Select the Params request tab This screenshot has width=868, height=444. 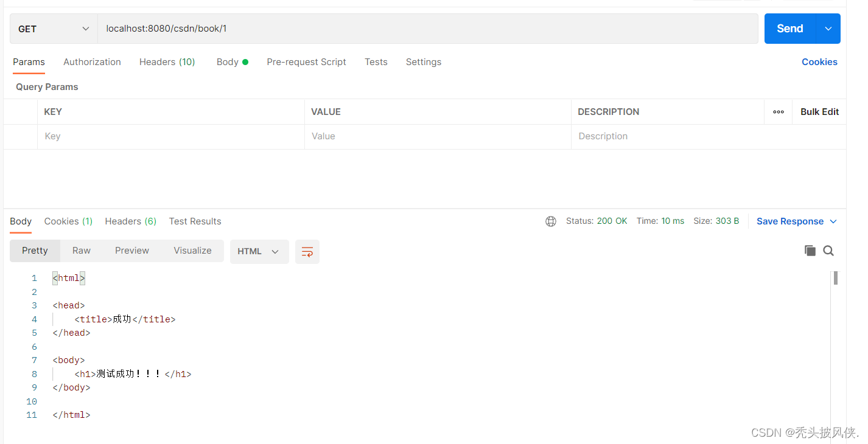29,62
